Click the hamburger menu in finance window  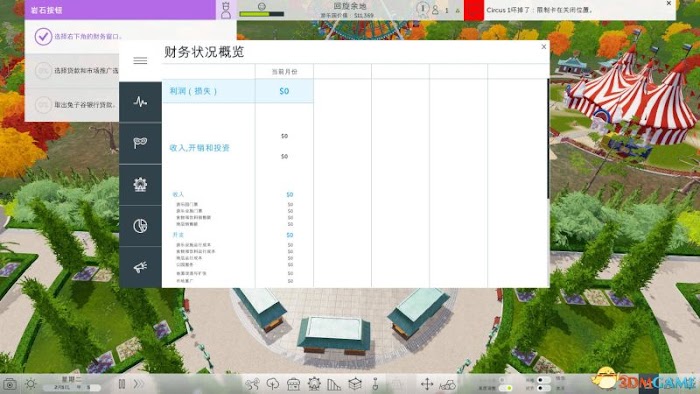pyautogui.click(x=140, y=61)
